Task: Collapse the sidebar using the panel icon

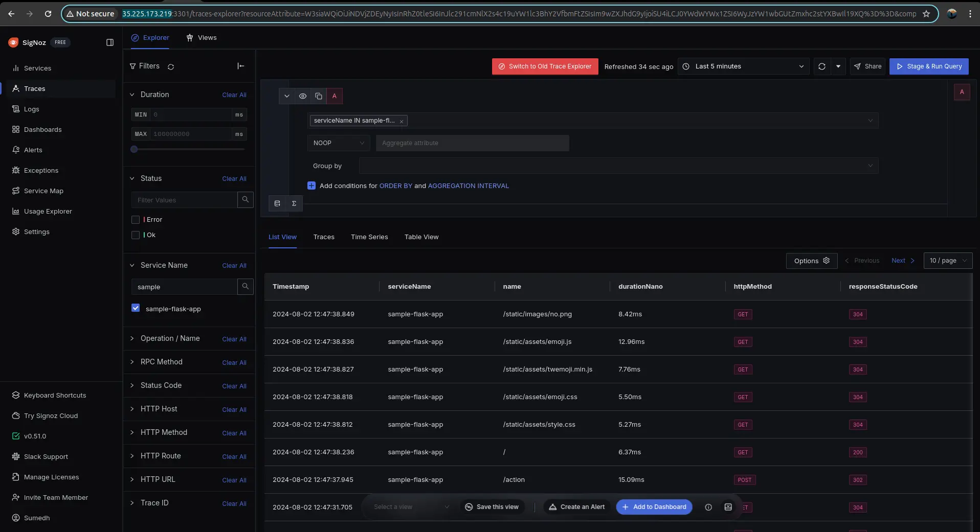Action: 109,42
